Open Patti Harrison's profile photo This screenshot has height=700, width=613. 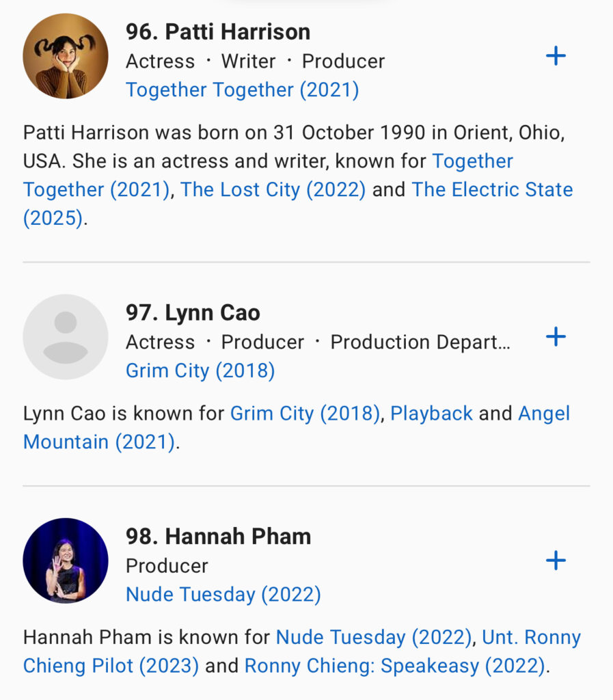pos(66,56)
